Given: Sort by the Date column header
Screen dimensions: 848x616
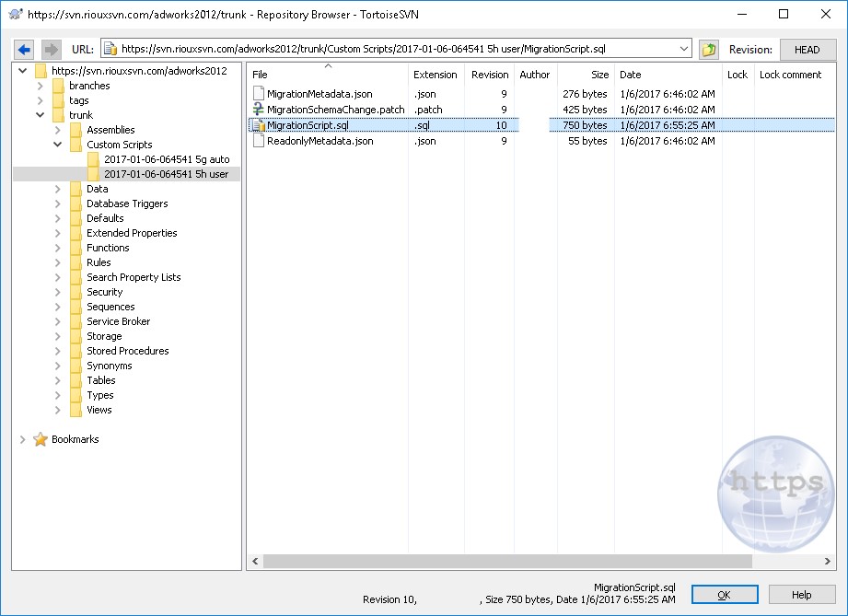Looking at the screenshot, I should (x=668, y=75).
